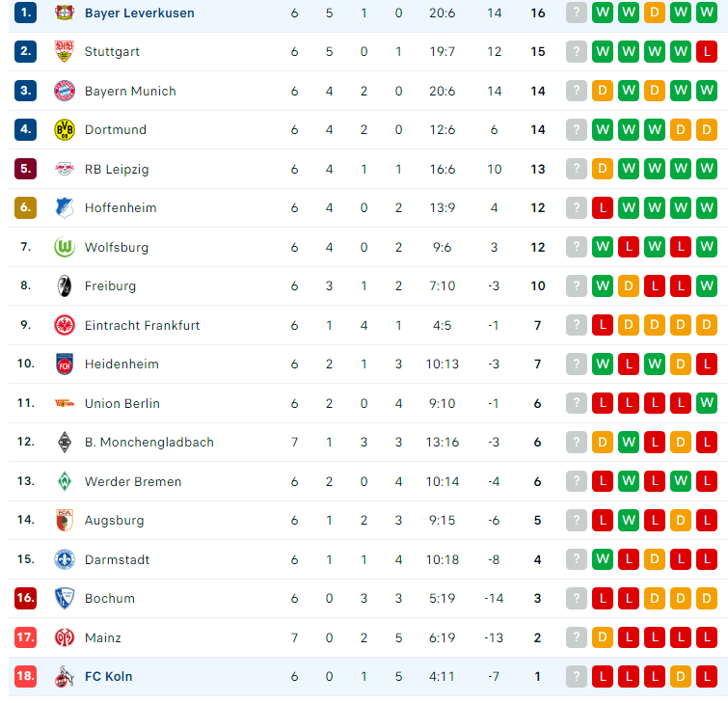
Task: Open the Bayern Munich crest icon
Action: (65, 91)
